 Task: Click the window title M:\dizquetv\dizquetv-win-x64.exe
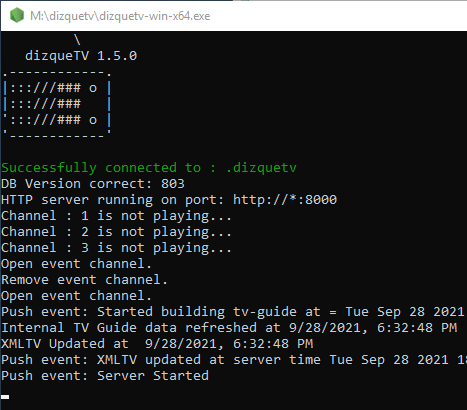coord(120,16)
